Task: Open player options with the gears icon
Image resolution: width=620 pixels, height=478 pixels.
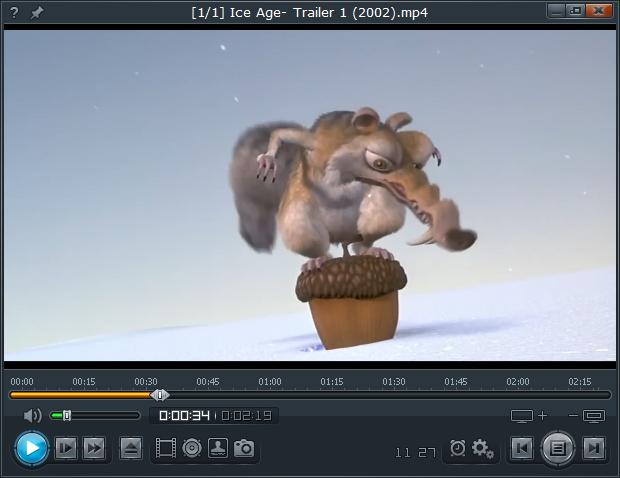Action: coord(482,449)
